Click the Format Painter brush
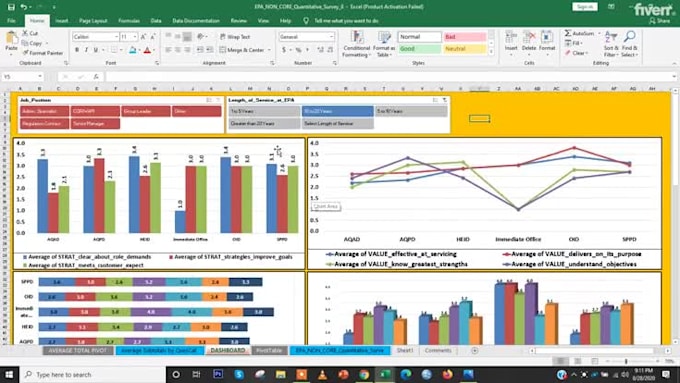 click(25, 53)
